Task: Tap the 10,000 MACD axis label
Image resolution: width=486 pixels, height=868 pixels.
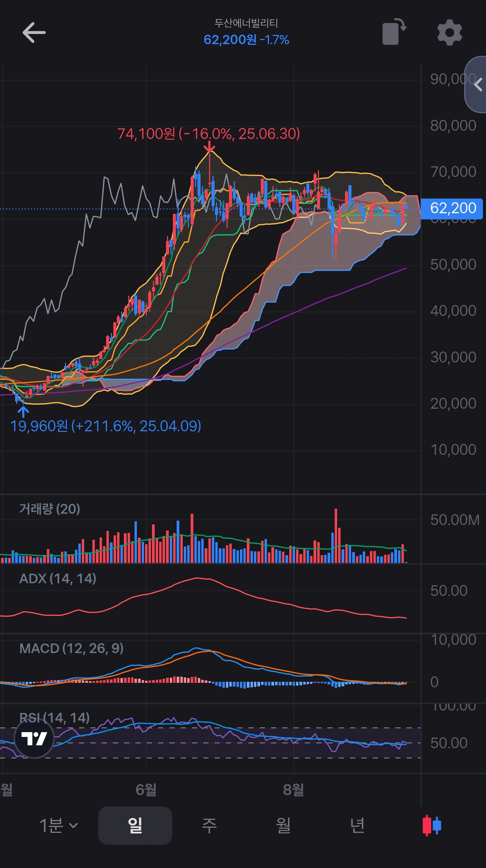Action: [453, 640]
